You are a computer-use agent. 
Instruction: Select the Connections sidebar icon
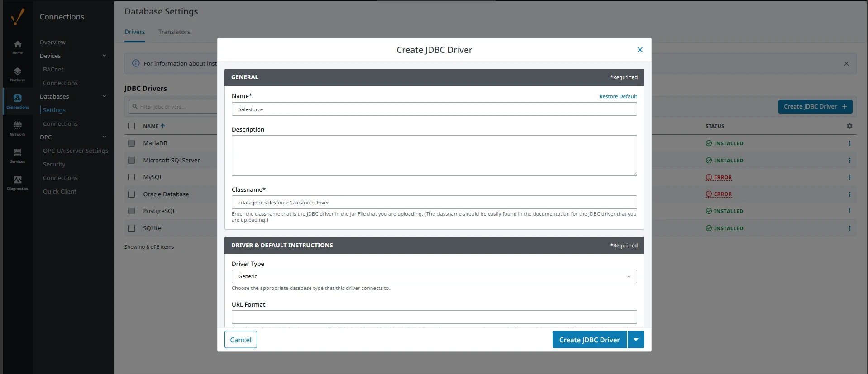coord(18,101)
